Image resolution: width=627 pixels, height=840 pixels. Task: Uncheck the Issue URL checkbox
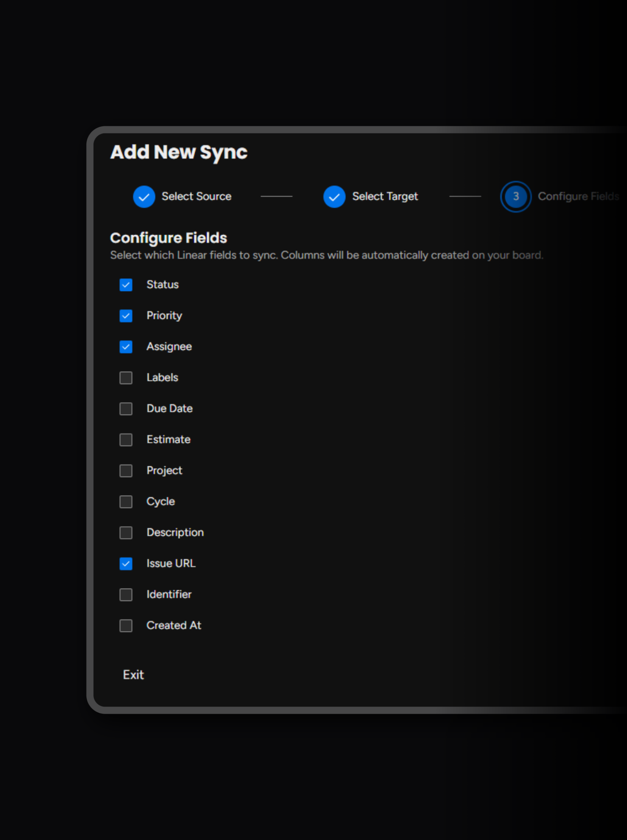pos(126,564)
